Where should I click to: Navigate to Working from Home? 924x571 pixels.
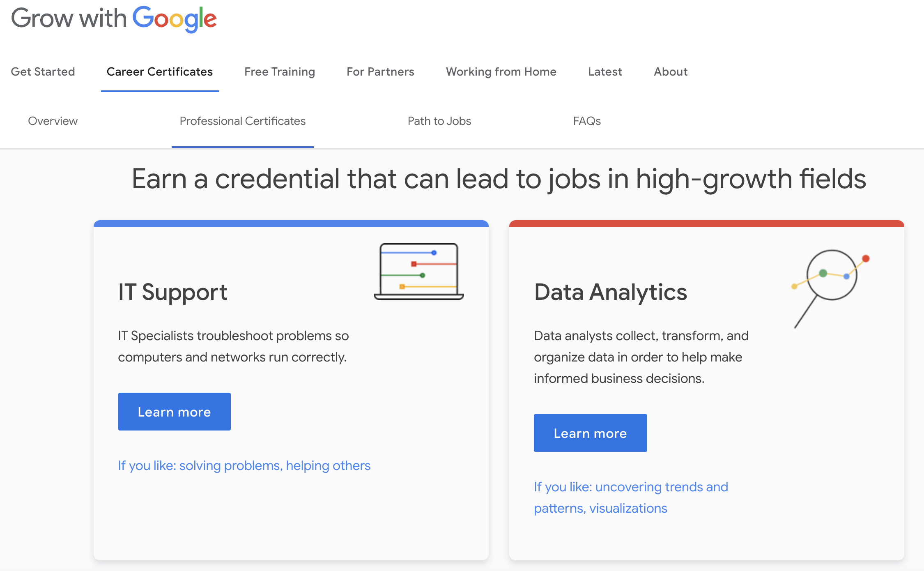[501, 71]
